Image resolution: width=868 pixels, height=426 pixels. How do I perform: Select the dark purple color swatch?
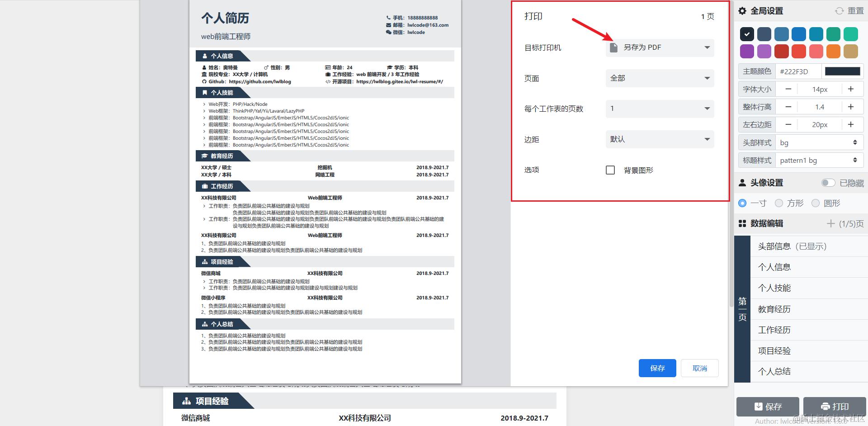click(747, 51)
